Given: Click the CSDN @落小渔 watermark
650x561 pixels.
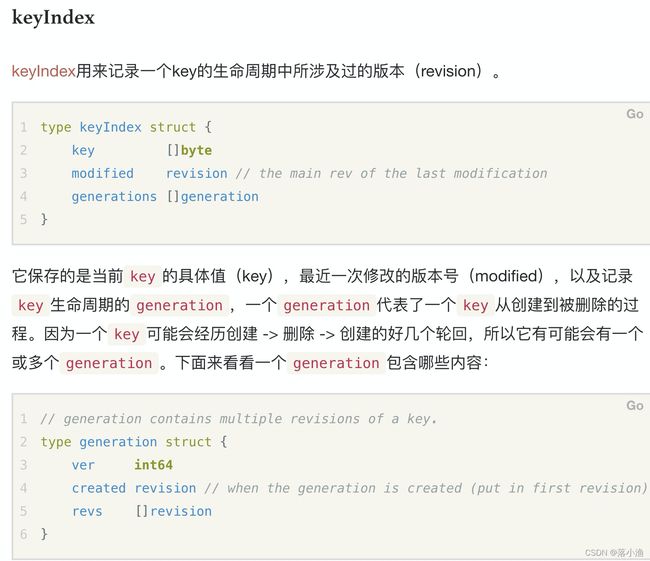Looking at the screenshot, I should click(x=614, y=553).
